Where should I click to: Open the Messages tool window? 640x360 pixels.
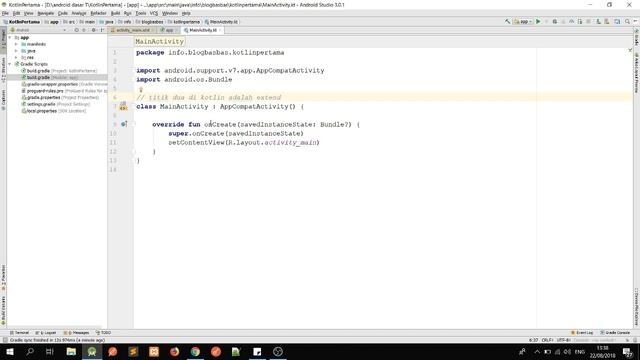[76, 333]
